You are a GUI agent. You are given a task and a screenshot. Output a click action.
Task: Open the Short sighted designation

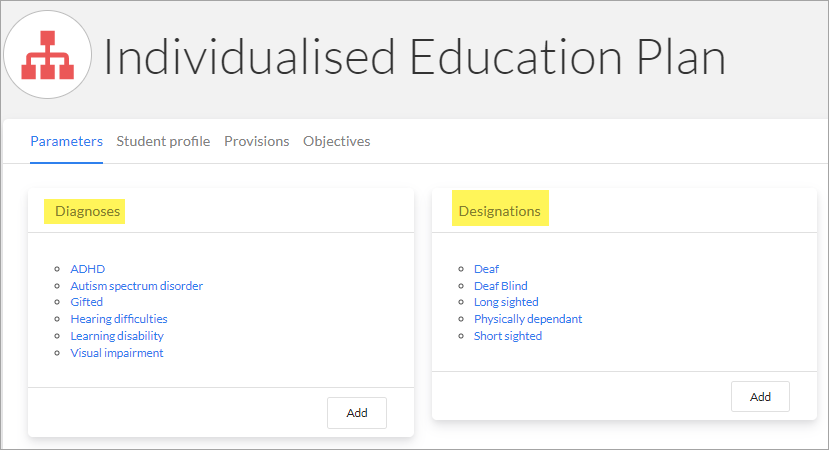click(508, 336)
